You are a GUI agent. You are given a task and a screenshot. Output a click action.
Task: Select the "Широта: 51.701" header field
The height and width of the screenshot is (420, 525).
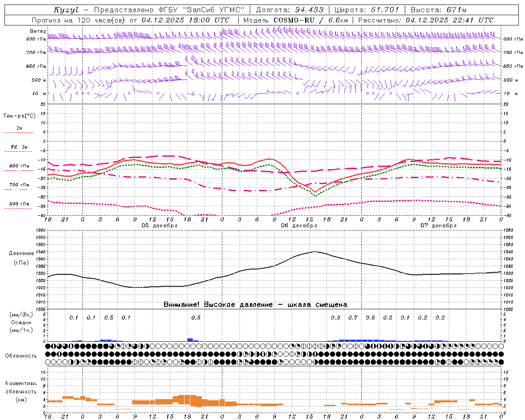366,10
